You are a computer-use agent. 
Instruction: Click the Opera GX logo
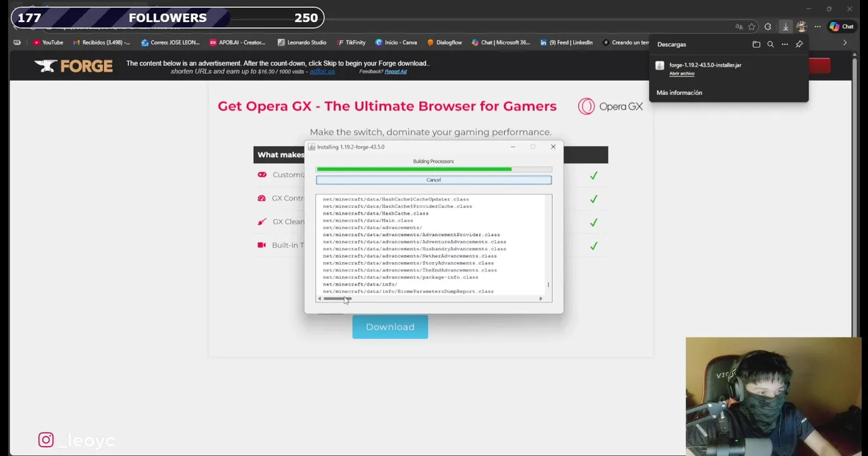(610, 106)
